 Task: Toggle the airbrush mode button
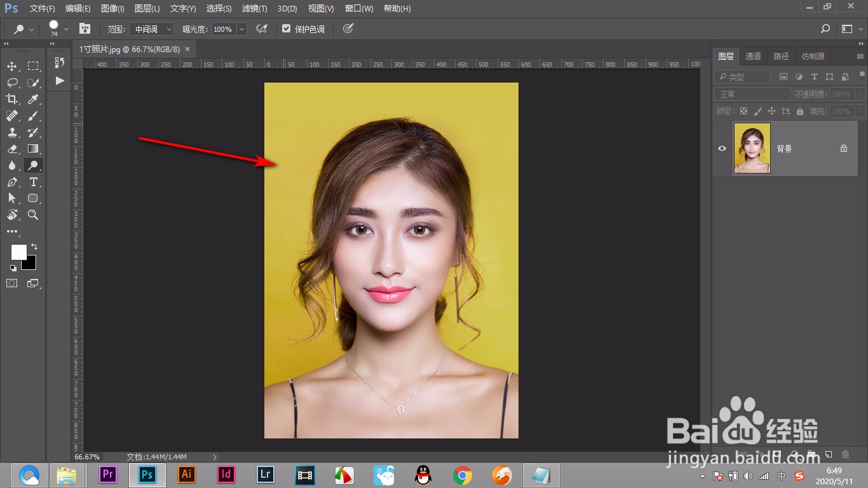[261, 29]
